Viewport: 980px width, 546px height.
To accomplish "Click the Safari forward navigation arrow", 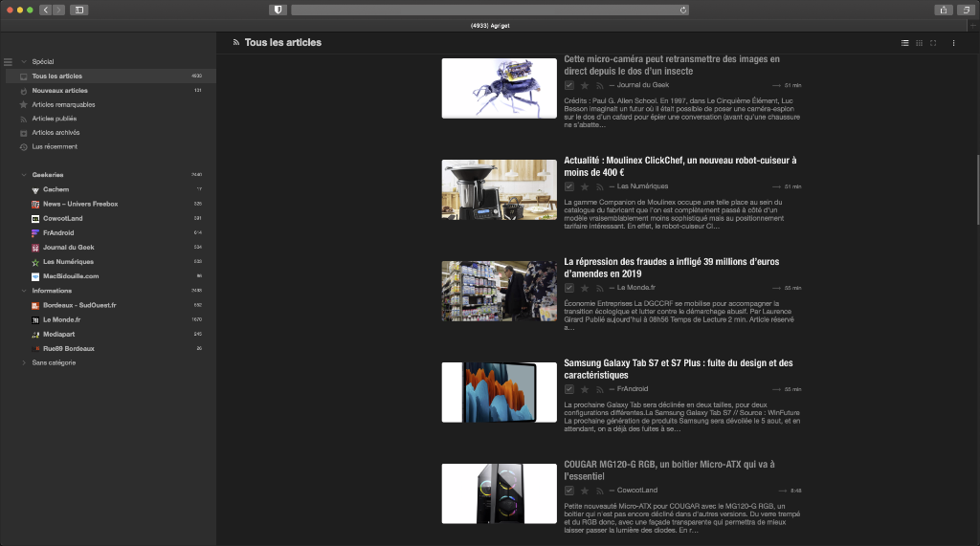I will pos(58,10).
